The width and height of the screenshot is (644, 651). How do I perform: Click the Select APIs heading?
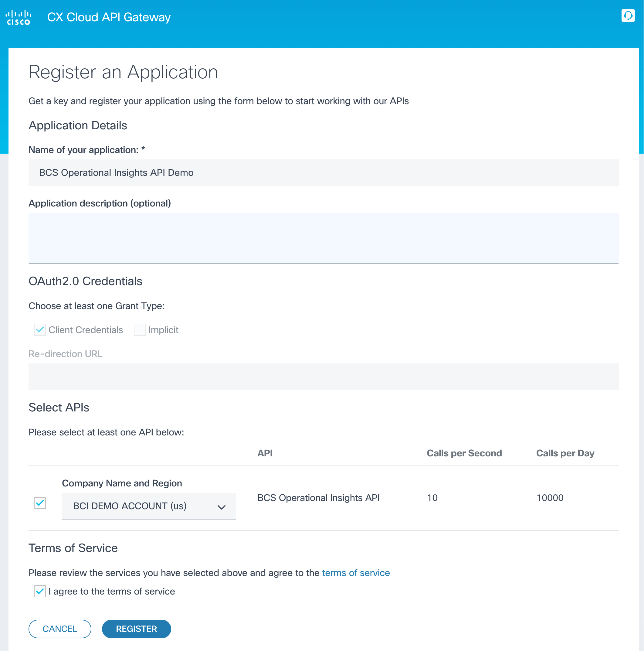tap(59, 407)
